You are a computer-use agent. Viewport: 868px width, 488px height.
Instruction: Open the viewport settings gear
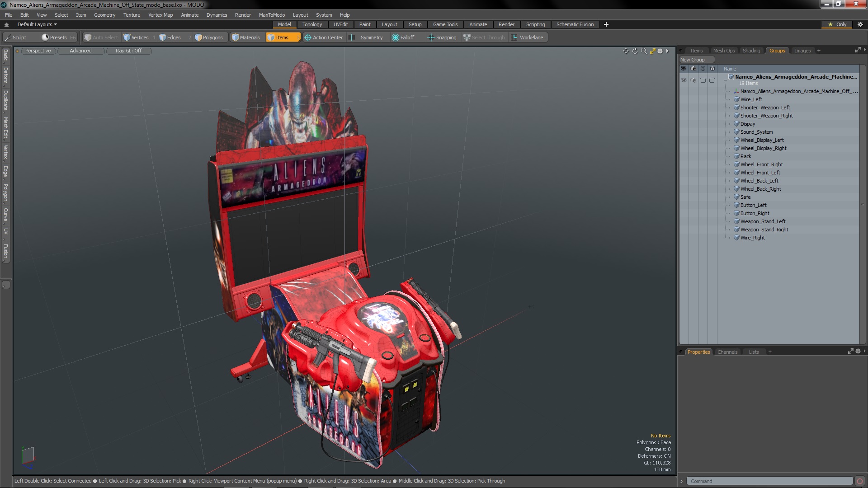click(660, 51)
